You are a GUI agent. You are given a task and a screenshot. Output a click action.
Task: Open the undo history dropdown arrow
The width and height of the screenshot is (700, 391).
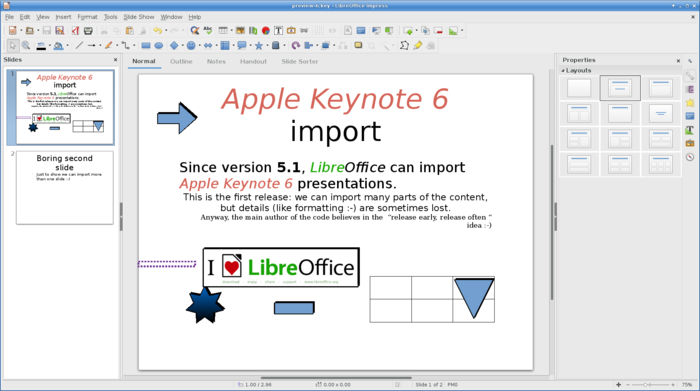[166, 31]
